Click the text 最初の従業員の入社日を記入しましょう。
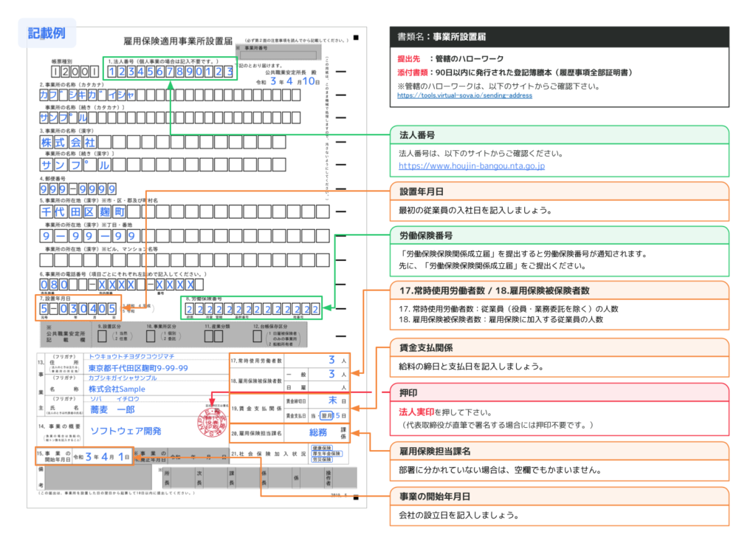This screenshot has height=535, width=756. point(475,211)
